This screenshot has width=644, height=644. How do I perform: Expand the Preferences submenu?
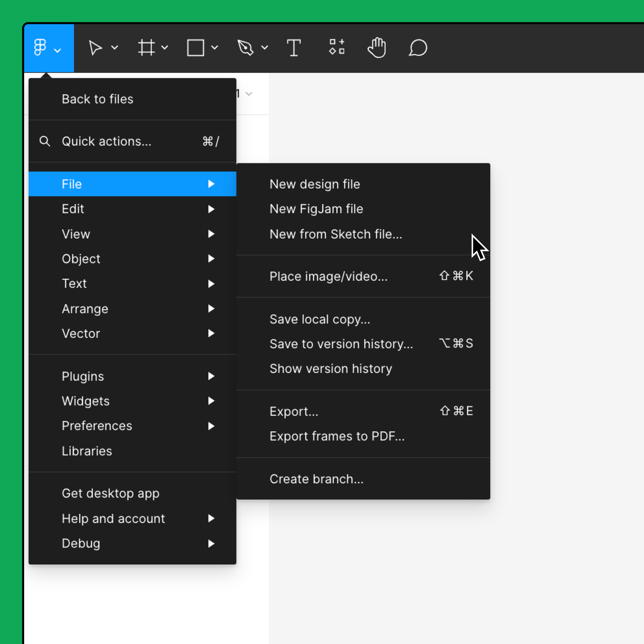(x=132, y=426)
